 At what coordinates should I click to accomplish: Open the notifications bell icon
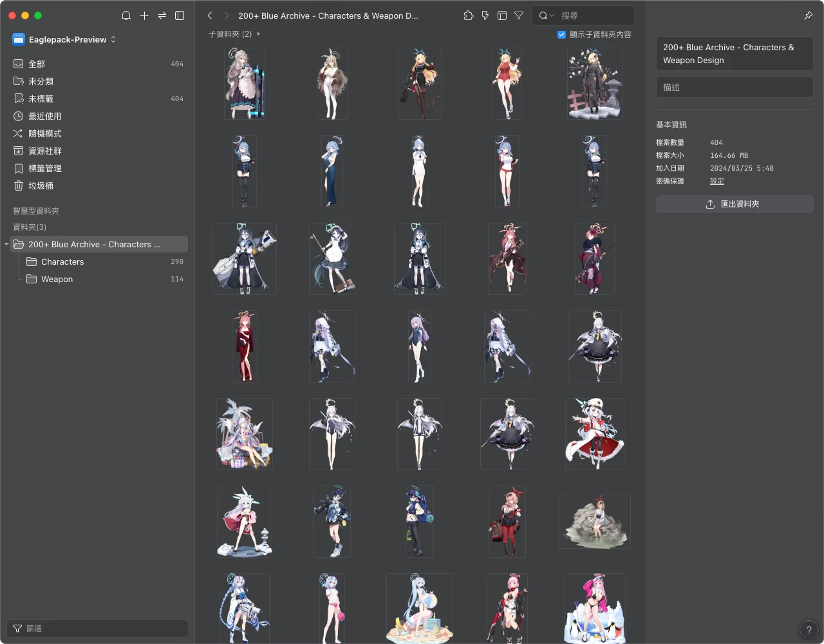pos(126,15)
